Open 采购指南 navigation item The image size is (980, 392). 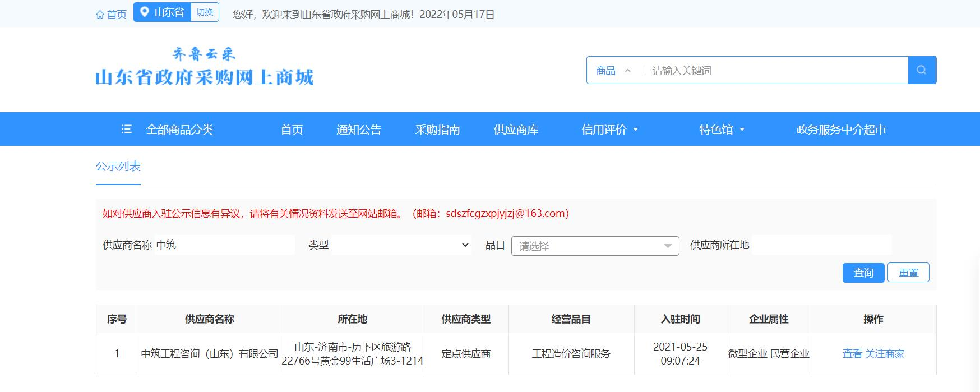(x=437, y=130)
